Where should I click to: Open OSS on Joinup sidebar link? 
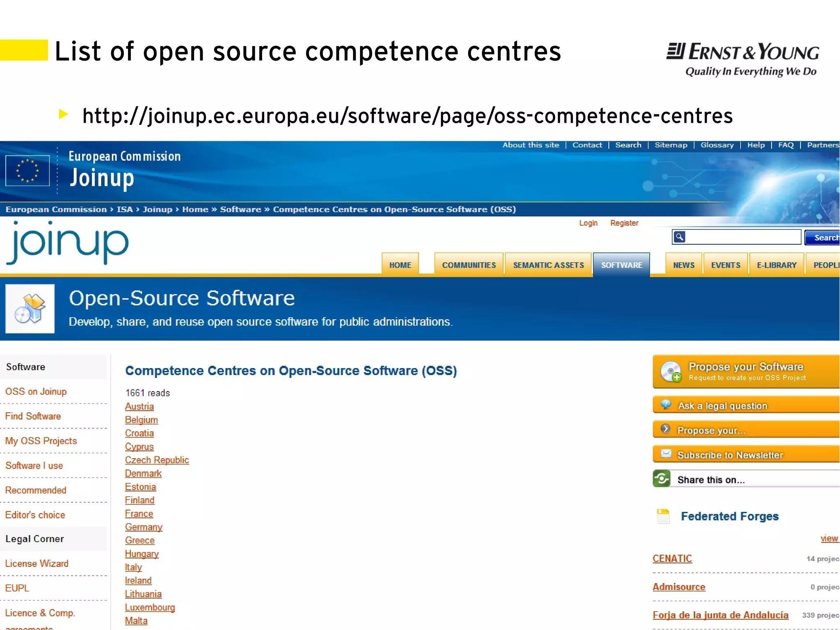tap(36, 392)
